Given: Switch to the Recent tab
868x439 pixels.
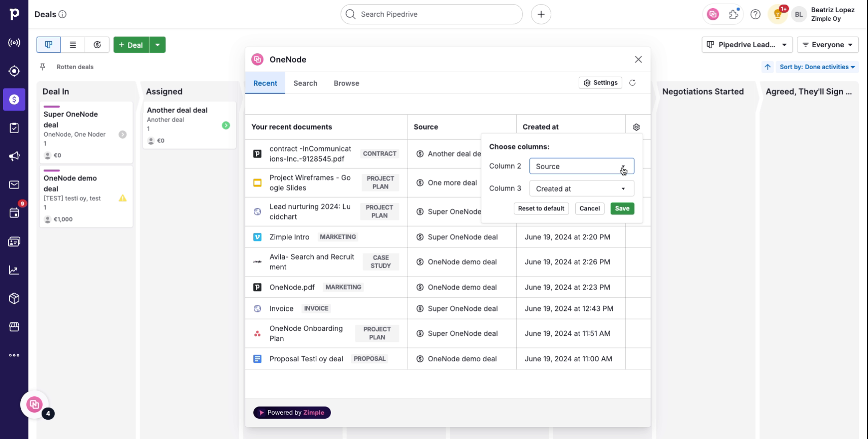Looking at the screenshot, I should click(x=265, y=83).
